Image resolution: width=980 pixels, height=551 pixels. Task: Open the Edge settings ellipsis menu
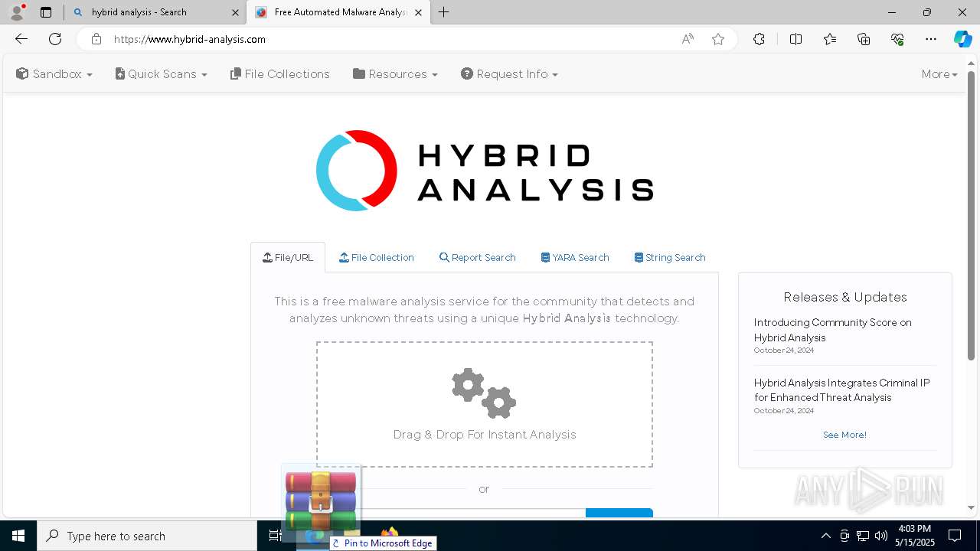(931, 39)
